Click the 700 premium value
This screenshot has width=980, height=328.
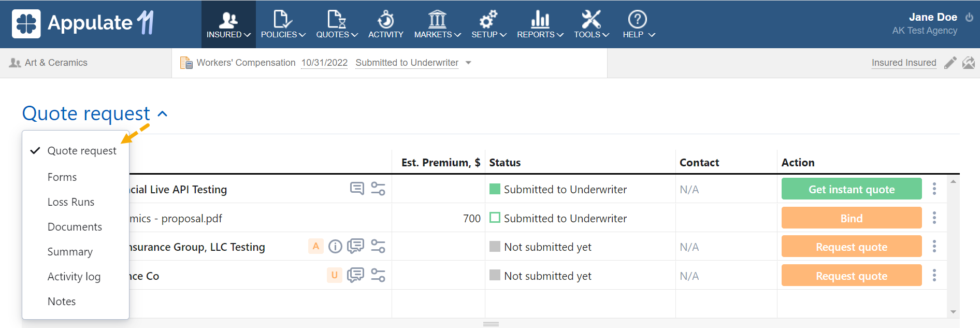472,219
